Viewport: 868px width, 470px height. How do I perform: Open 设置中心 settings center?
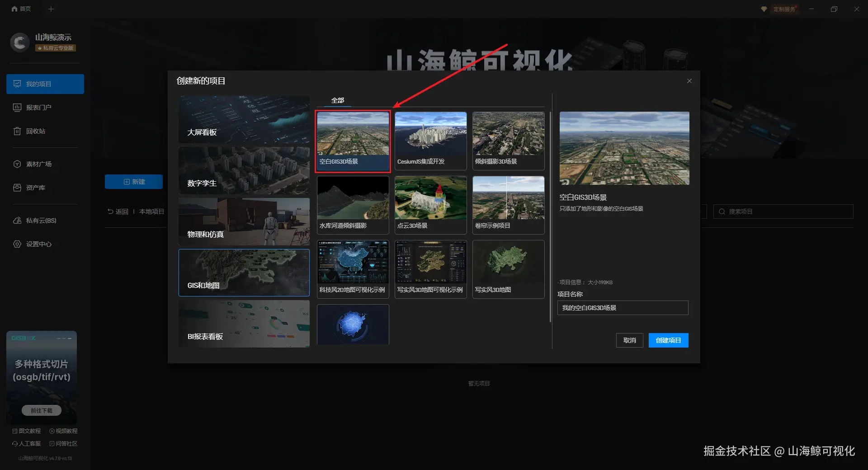pos(45,244)
